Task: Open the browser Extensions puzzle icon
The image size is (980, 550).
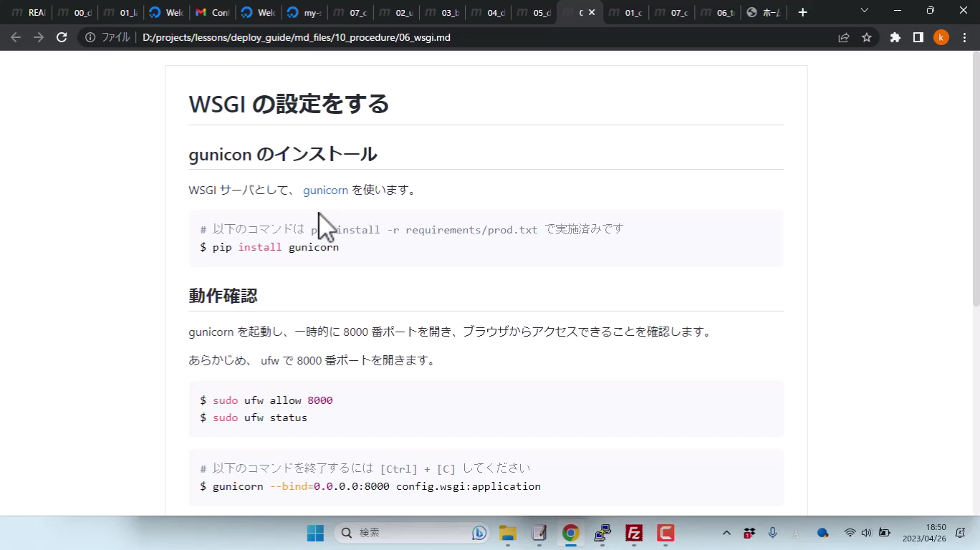Action: click(895, 37)
